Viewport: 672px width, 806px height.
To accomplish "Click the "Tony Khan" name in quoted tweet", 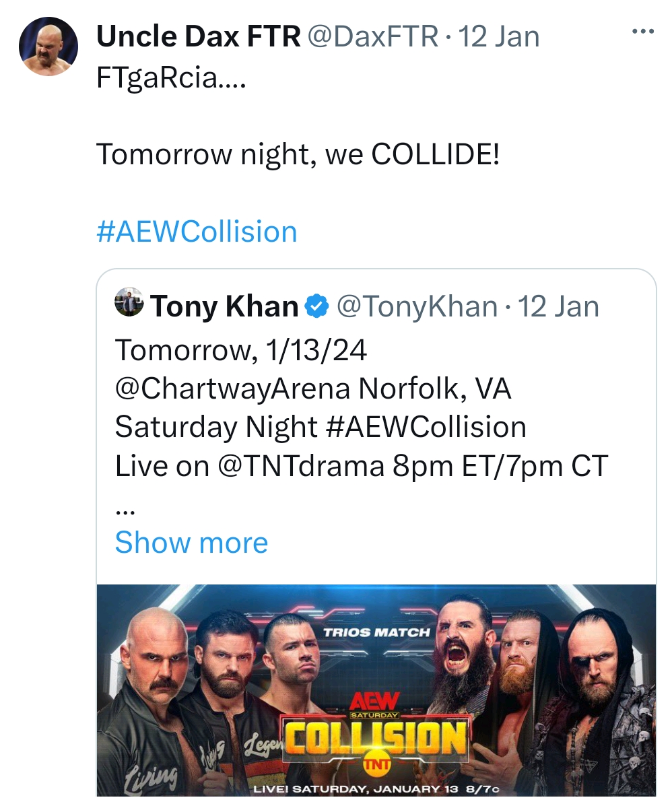I will pos(224,307).
